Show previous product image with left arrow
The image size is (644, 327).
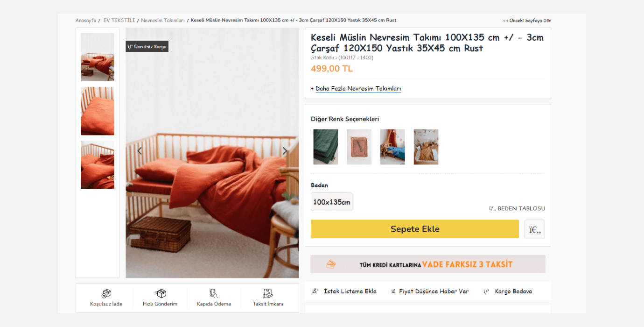click(x=140, y=151)
